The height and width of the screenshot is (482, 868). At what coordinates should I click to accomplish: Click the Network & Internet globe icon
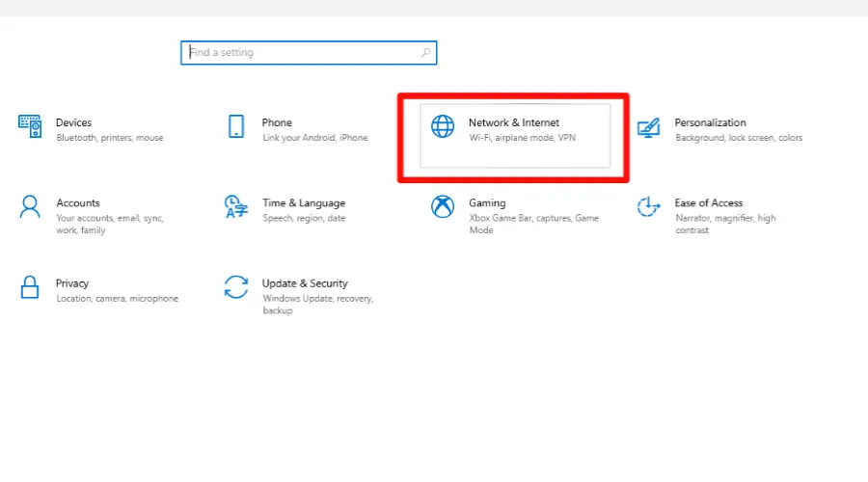tap(443, 126)
